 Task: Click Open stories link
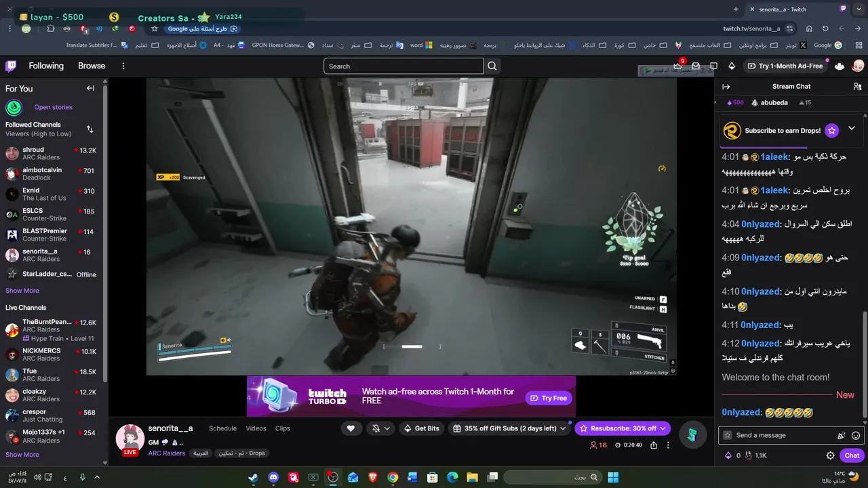53,107
